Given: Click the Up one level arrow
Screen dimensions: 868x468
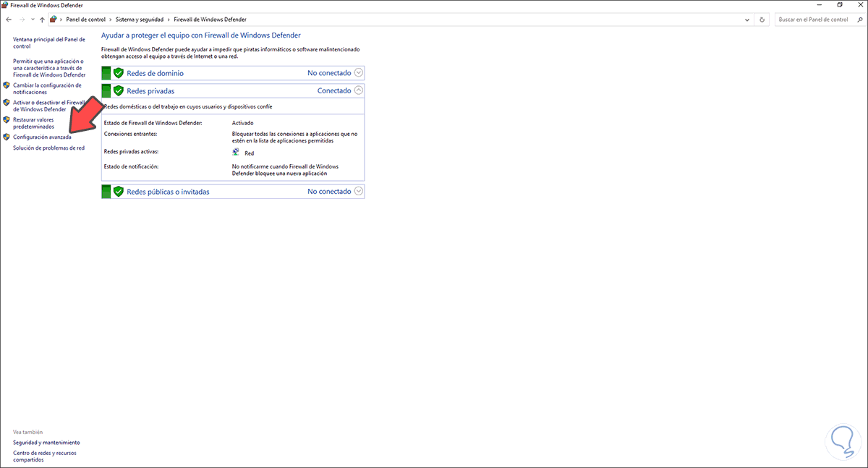Looking at the screenshot, I should pyautogui.click(x=42, y=20).
